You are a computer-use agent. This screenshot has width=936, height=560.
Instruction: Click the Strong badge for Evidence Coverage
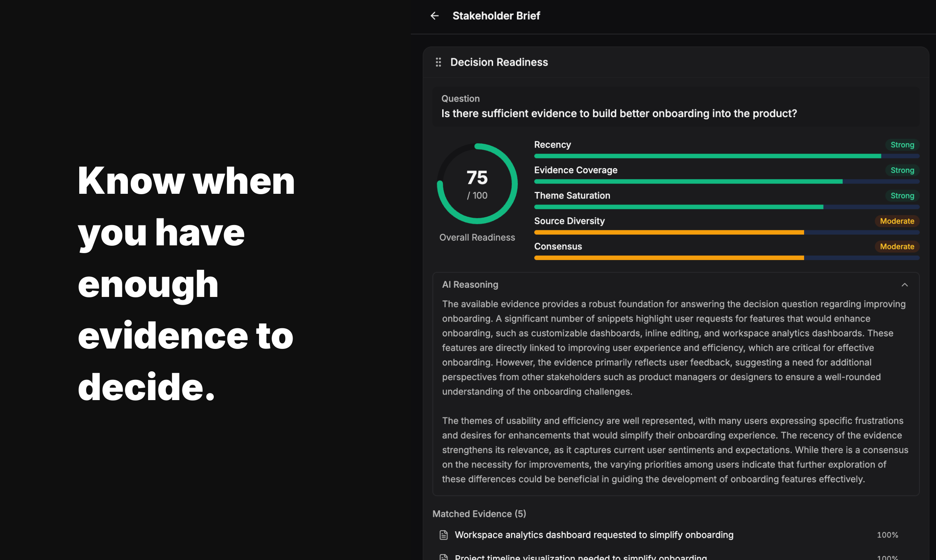tap(902, 170)
